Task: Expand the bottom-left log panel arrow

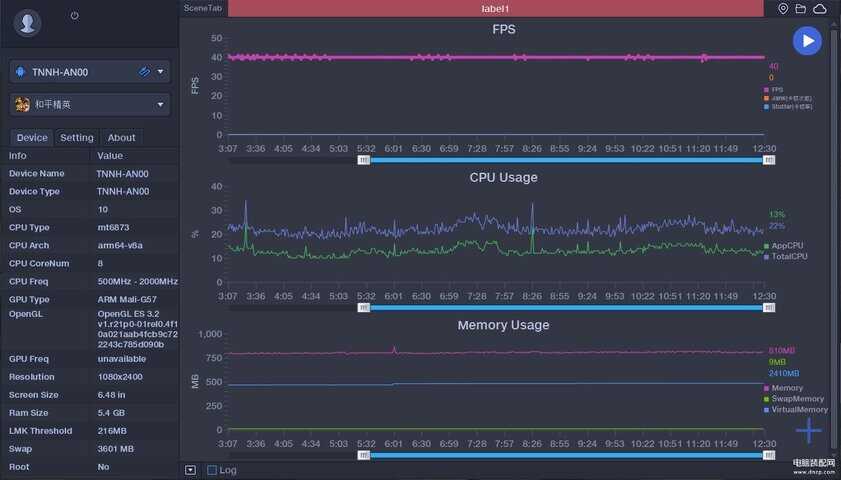Action: pyautogui.click(x=190, y=470)
